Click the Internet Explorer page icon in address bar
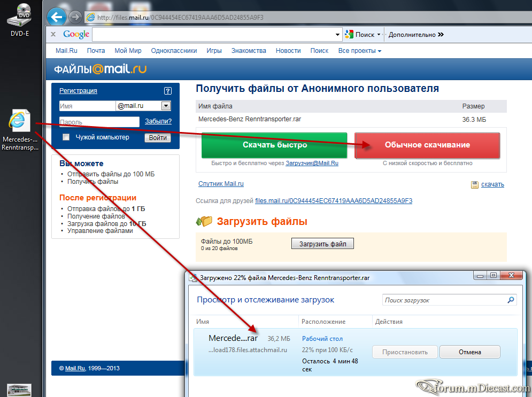Viewport: 532px width, 397px height. click(x=90, y=17)
